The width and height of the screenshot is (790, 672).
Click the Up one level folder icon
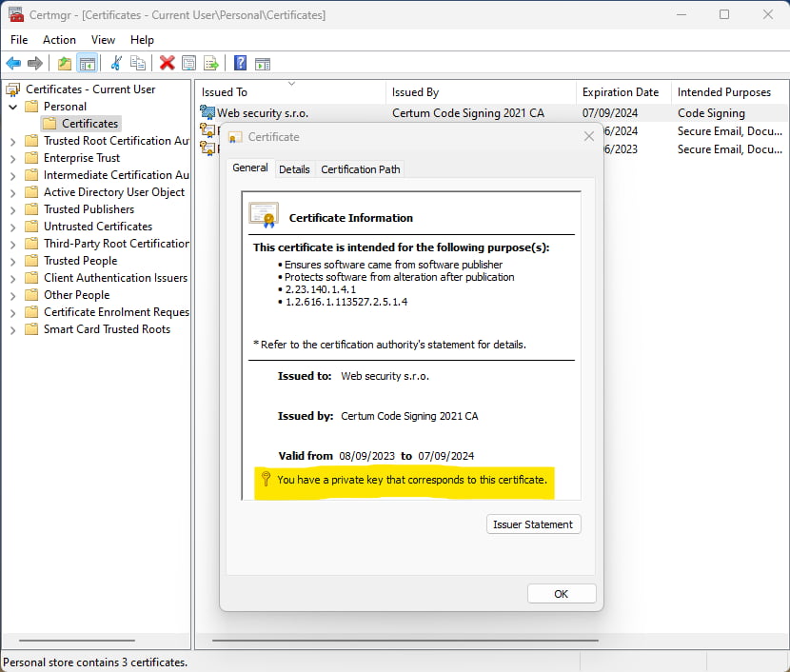[x=64, y=64]
